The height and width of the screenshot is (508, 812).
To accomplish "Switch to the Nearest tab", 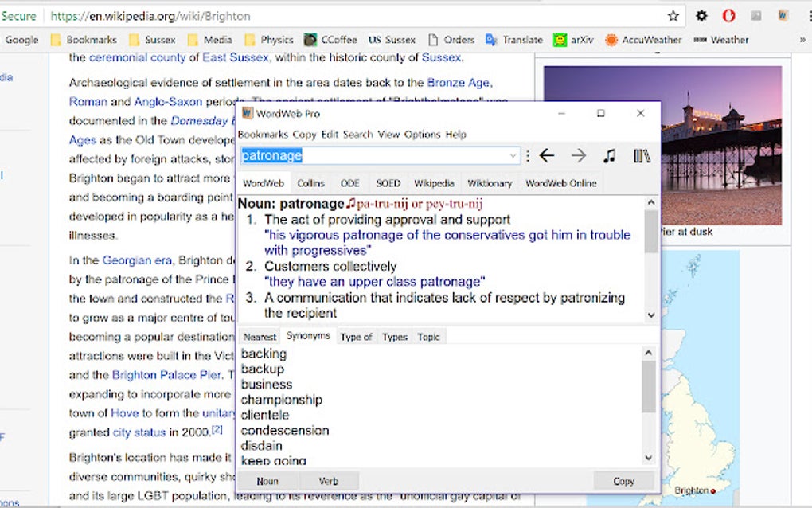I will click(x=259, y=337).
